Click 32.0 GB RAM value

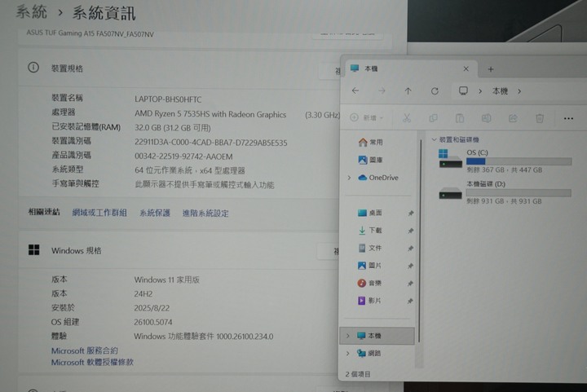pyautogui.click(x=173, y=128)
